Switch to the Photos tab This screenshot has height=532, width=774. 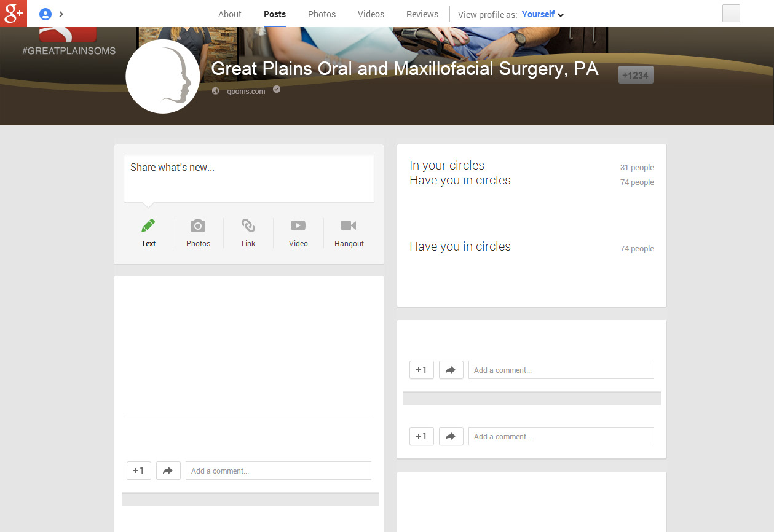(322, 14)
